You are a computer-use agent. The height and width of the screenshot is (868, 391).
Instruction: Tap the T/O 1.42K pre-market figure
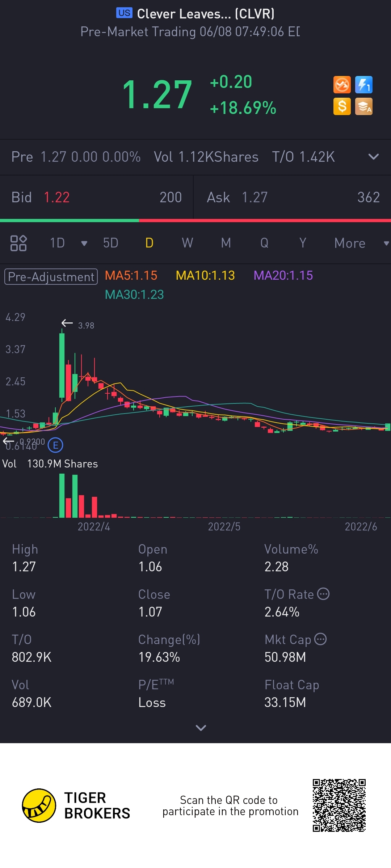pos(303,157)
